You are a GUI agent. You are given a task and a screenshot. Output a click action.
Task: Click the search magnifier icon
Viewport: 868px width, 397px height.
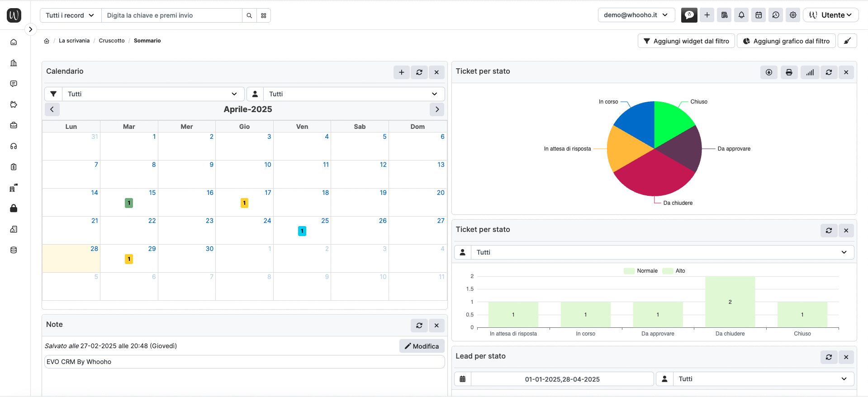tap(249, 15)
